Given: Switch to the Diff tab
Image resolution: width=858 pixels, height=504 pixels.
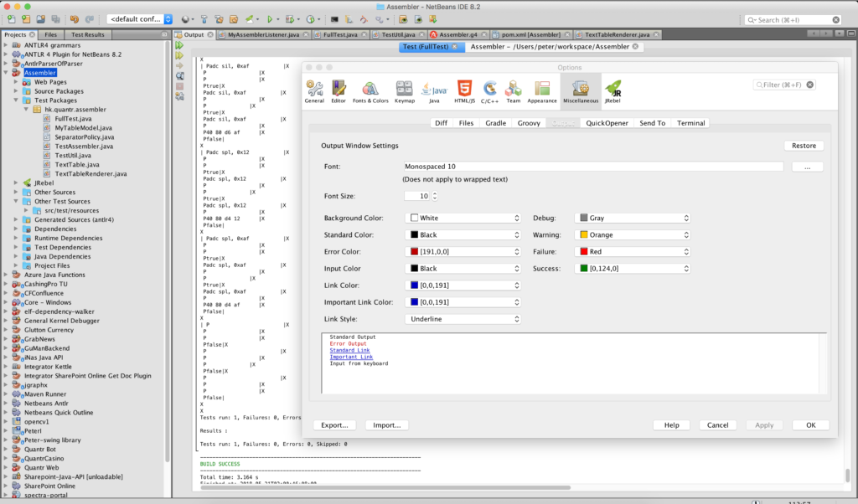Looking at the screenshot, I should pos(441,123).
